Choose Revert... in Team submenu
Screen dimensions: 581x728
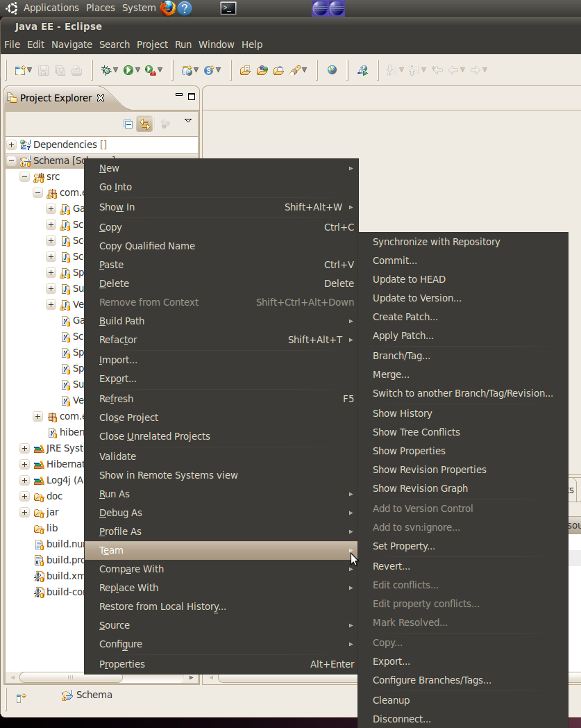tap(463, 566)
